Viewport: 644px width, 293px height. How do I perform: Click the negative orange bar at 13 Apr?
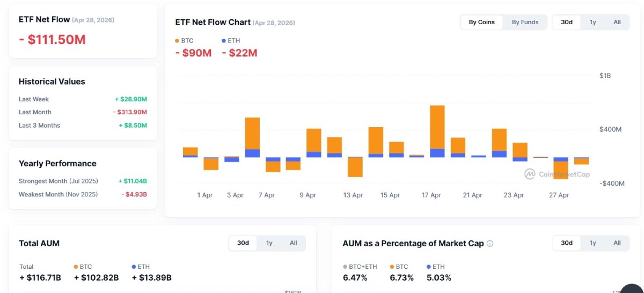pyautogui.click(x=355, y=167)
